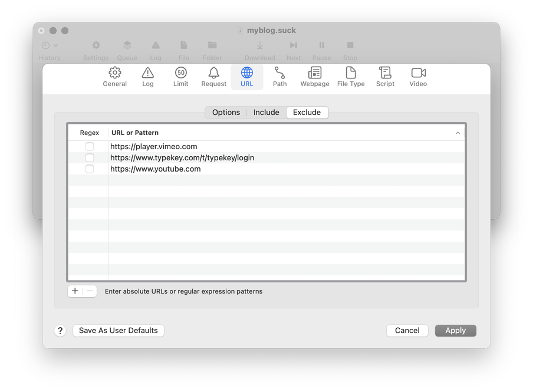The image size is (533, 392).
Task: Open the Limit settings pane
Action: click(181, 77)
